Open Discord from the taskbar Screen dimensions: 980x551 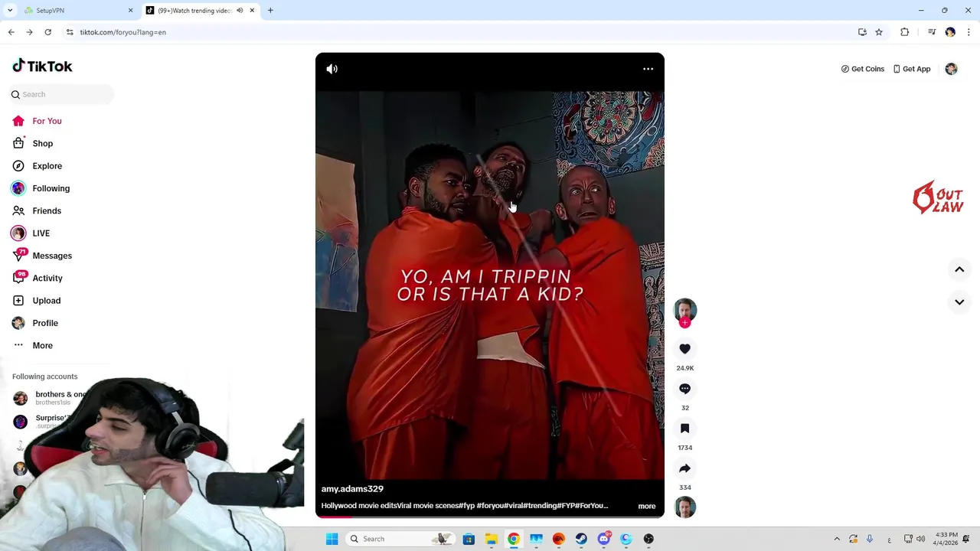[x=604, y=539]
